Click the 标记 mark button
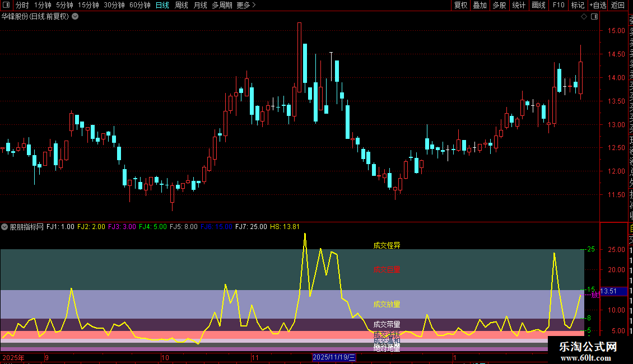 578,5
